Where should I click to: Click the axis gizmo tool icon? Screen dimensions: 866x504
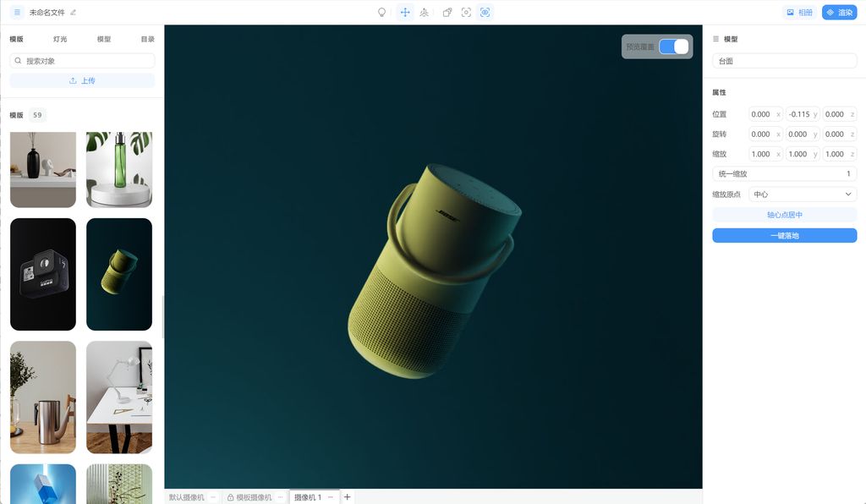coord(424,13)
